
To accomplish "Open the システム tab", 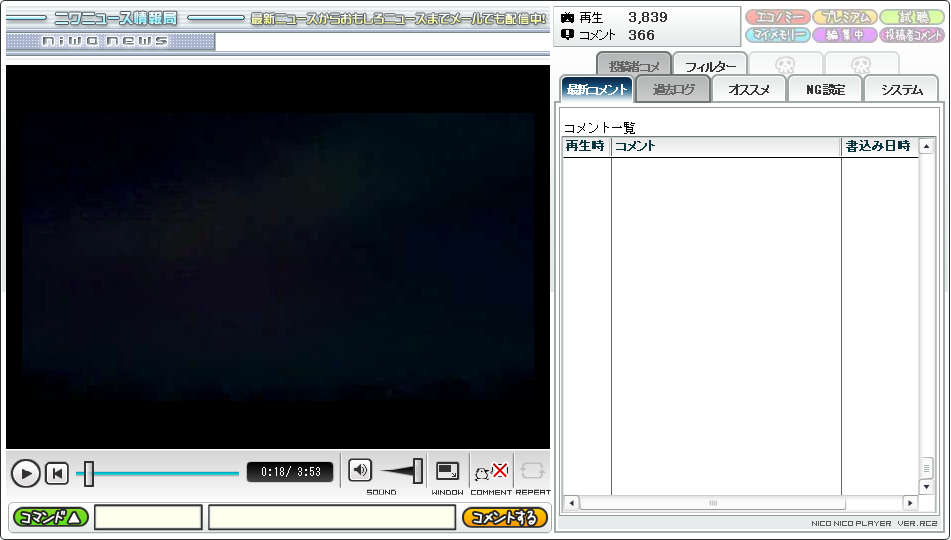I will point(901,90).
